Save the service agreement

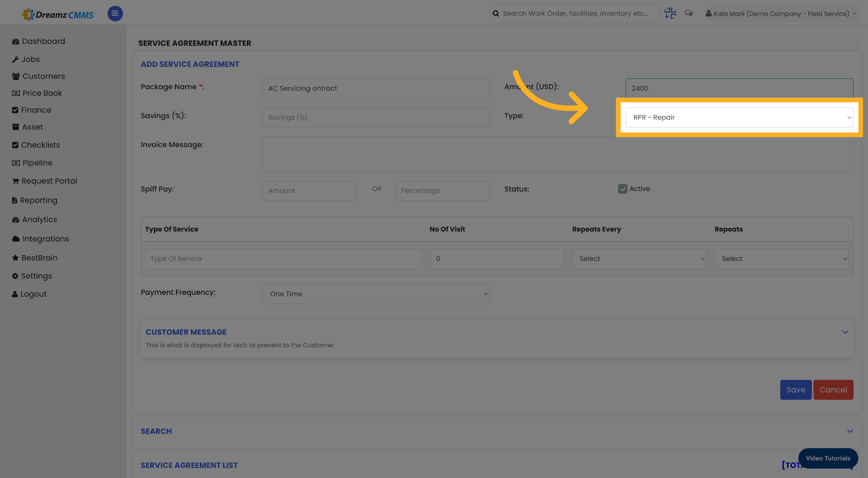pyautogui.click(x=796, y=389)
